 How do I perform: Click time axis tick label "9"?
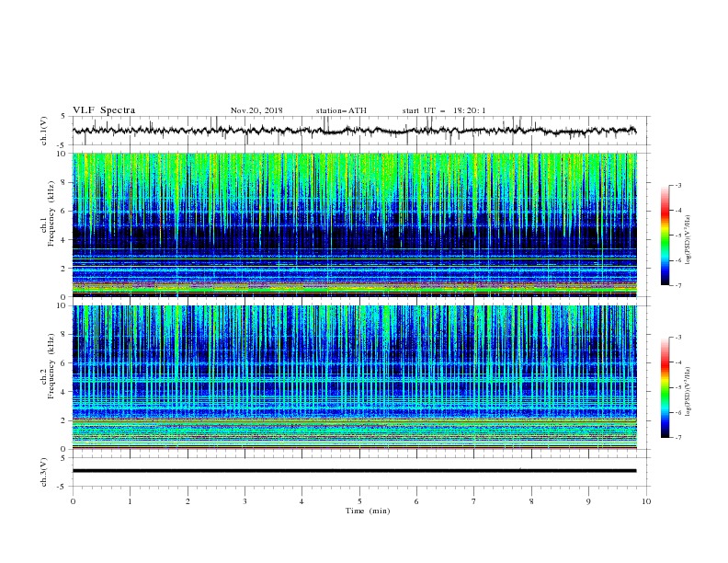[588, 501]
